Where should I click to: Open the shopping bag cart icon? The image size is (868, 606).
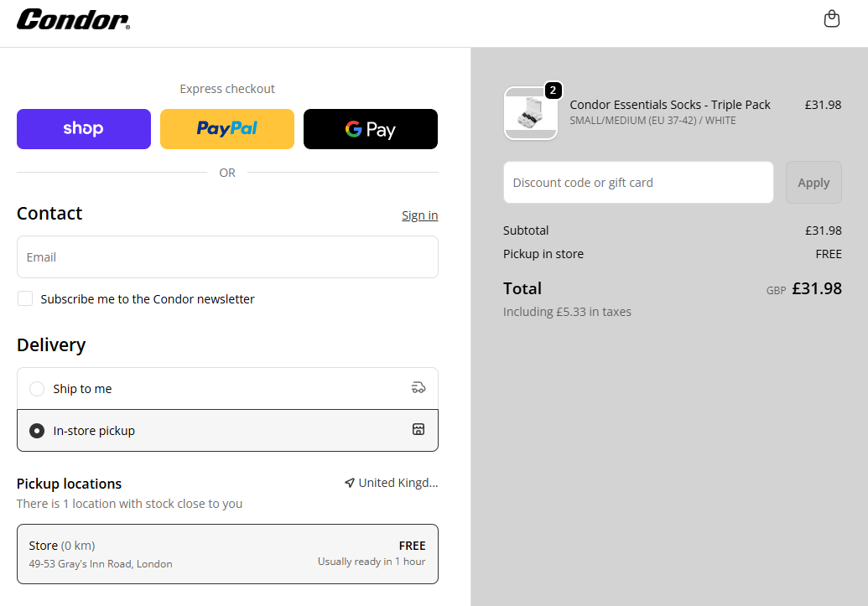pyautogui.click(x=831, y=18)
